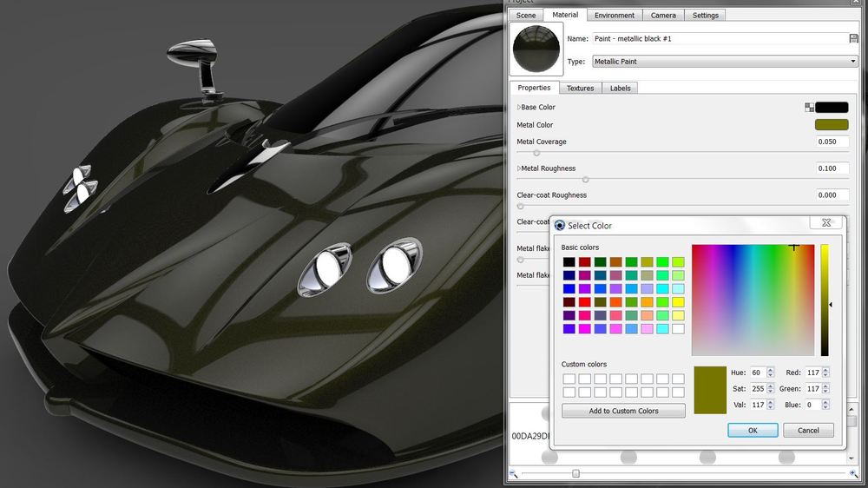The image size is (868, 488).
Task: Click the save material icon beside Name
Action: click(x=854, y=39)
